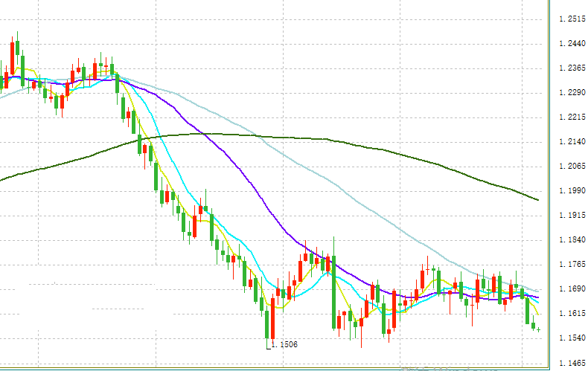The width and height of the screenshot is (588, 371).
Task: Click the 1.1465 price axis label
Action: point(572,363)
